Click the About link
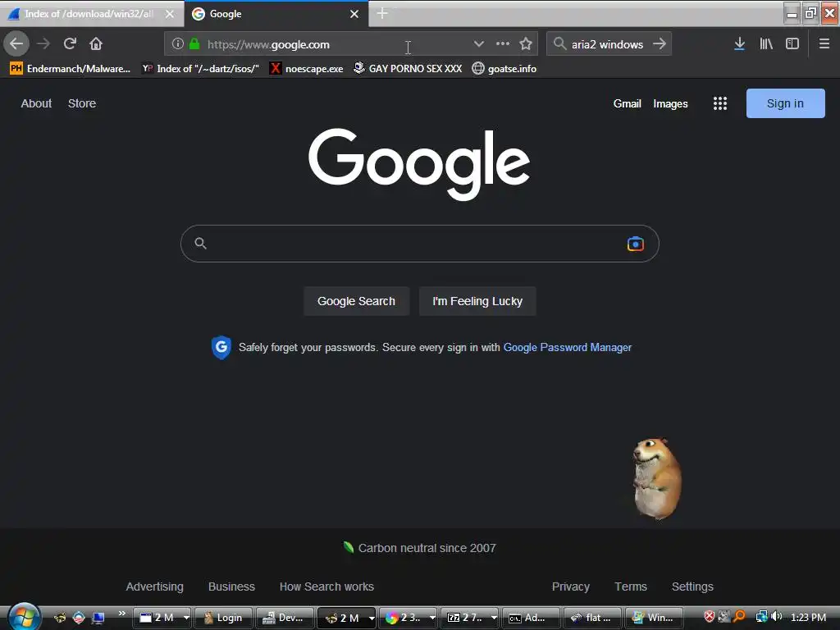 pyautogui.click(x=36, y=103)
